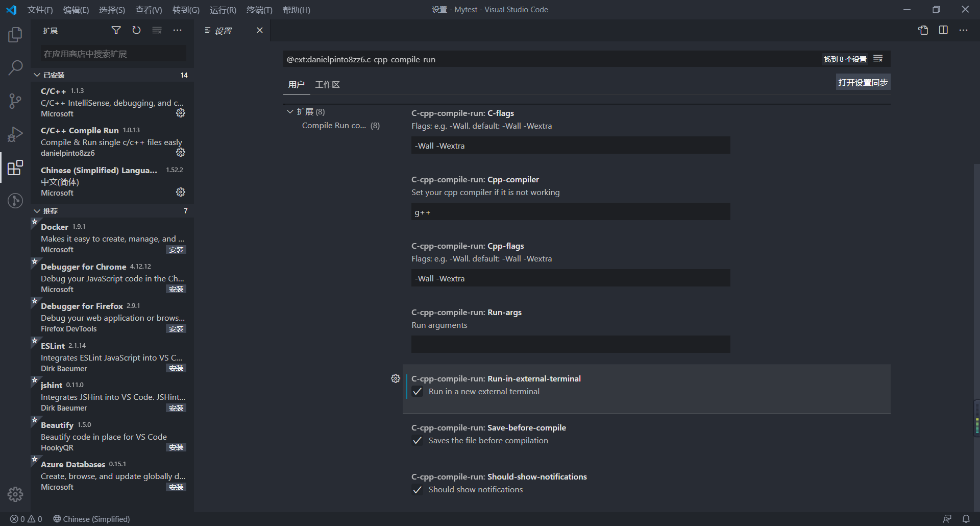Viewport: 980px width, 526px height.
Task: Install Debugger for Chrome extension
Action: [176, 289]
